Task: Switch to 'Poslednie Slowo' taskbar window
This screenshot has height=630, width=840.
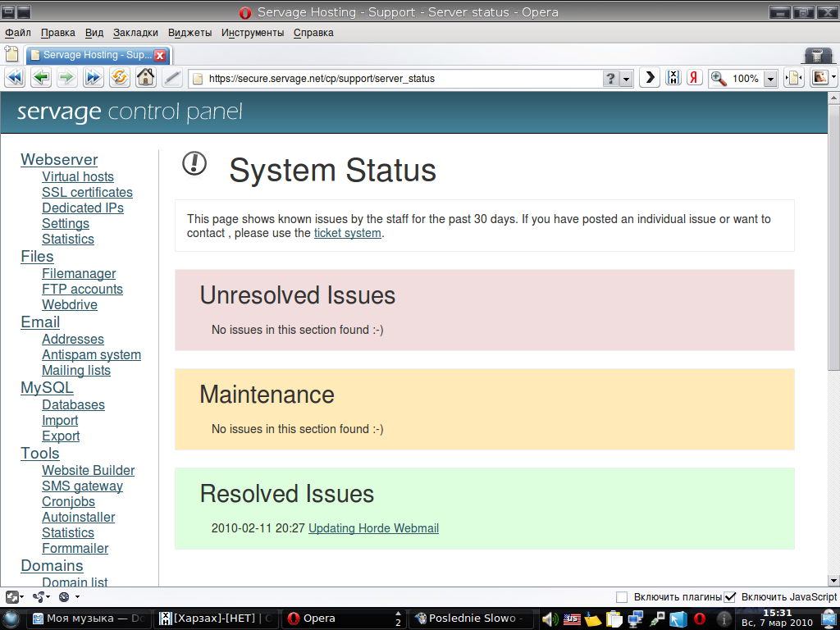Action: [472, 619]
